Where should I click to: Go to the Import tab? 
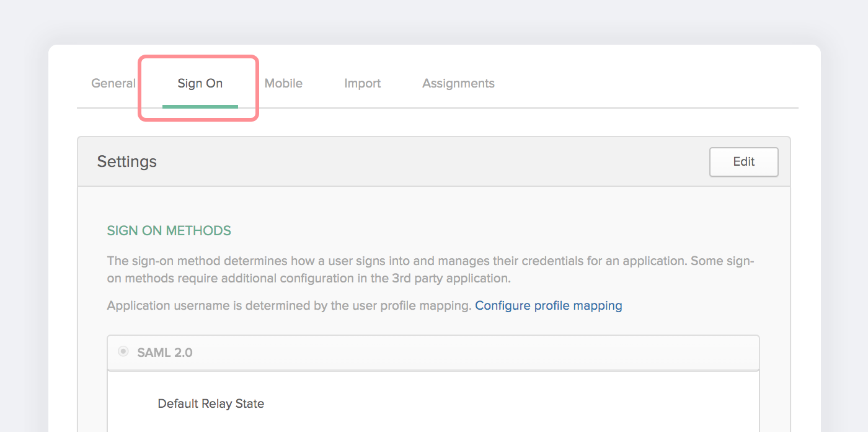pos(362,83)
